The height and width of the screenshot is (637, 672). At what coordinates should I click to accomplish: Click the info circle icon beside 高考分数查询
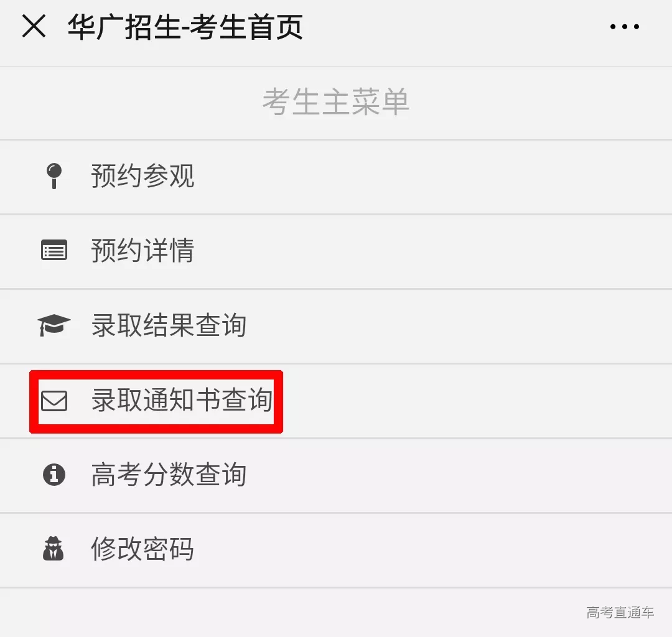54,475
